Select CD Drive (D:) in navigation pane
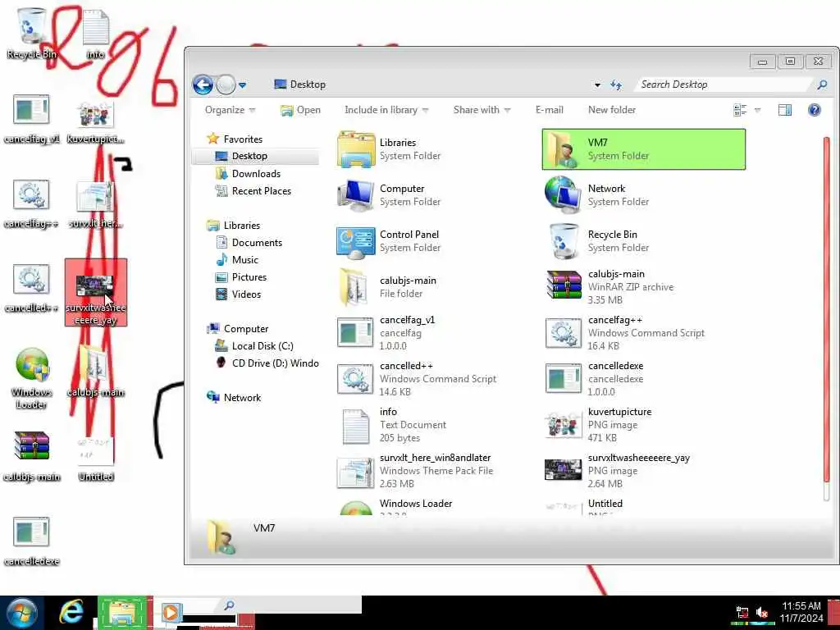The image size is (840, 630). click(x=267, y=363)
